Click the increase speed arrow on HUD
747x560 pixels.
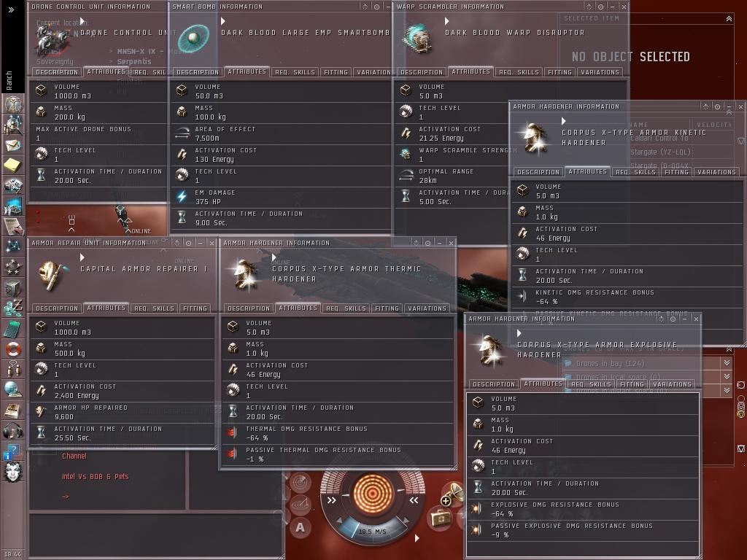pyautogui.click(x=406, y=521)
